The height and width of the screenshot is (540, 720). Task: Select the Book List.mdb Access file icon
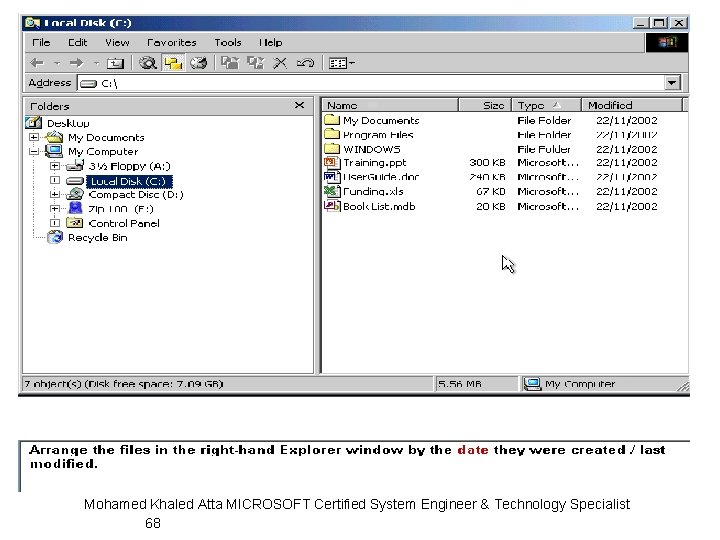click(x=332, y=206)
